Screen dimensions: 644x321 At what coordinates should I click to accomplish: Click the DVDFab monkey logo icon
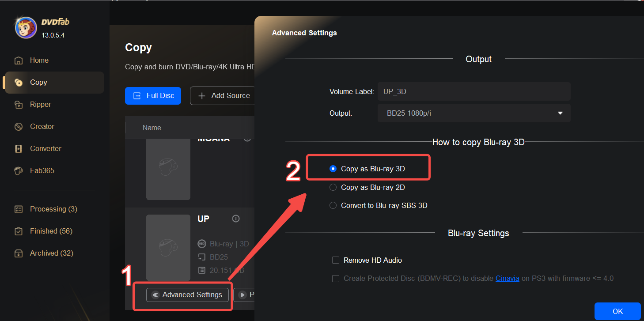(26, 28)
